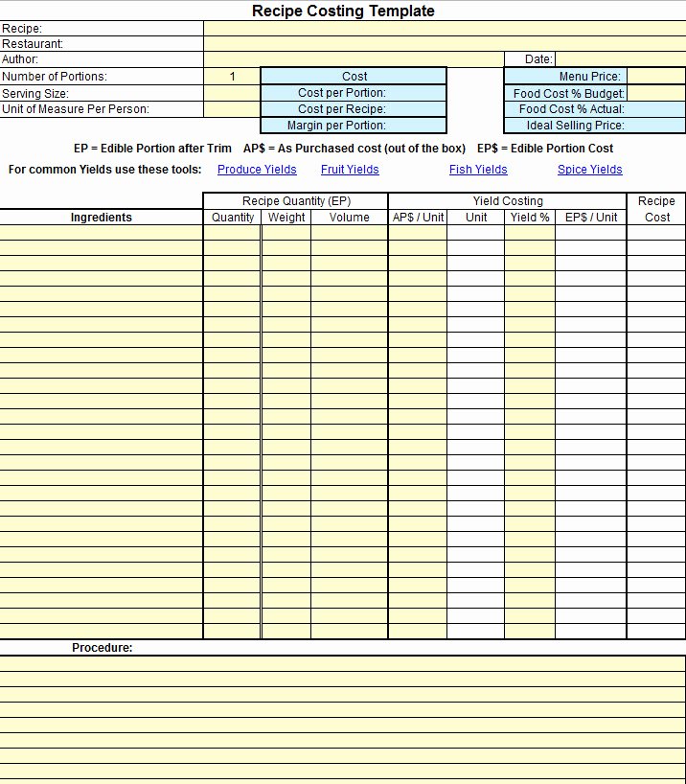Click the Ideal Selling Price label

click(x=575, y=126)
